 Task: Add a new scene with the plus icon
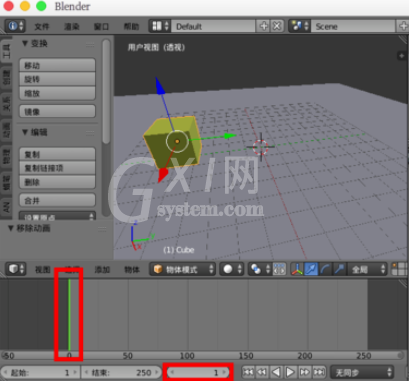pyautogui.click(x=403, y=26)
